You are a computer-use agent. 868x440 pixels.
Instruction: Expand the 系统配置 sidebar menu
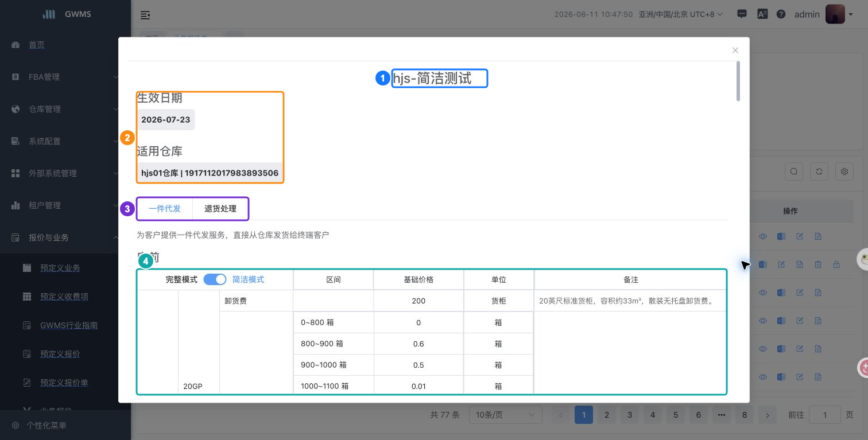click(65, 141)
